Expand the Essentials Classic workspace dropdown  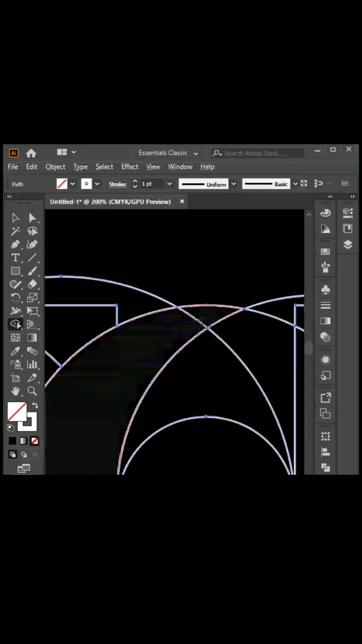[x=196, y=153]
